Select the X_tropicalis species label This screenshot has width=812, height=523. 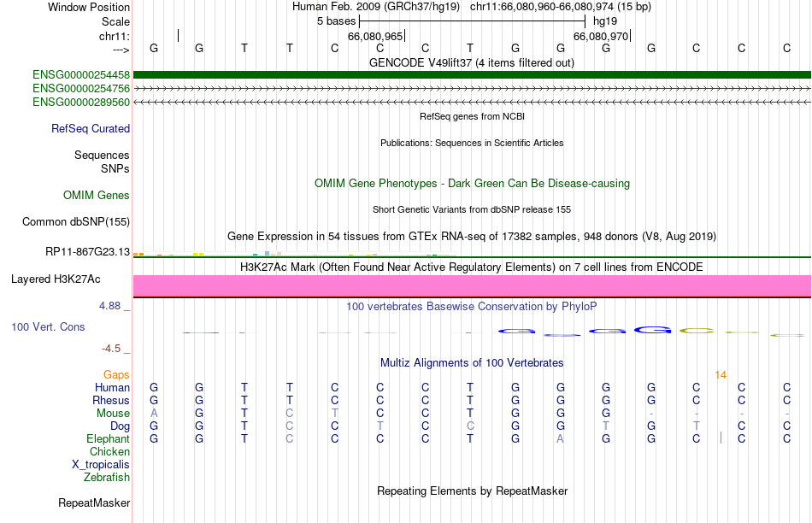(101, 465)
